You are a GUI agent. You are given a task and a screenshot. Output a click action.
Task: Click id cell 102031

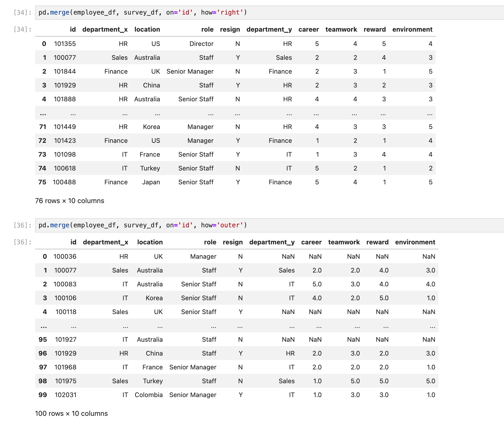click(x=66, y=395)
